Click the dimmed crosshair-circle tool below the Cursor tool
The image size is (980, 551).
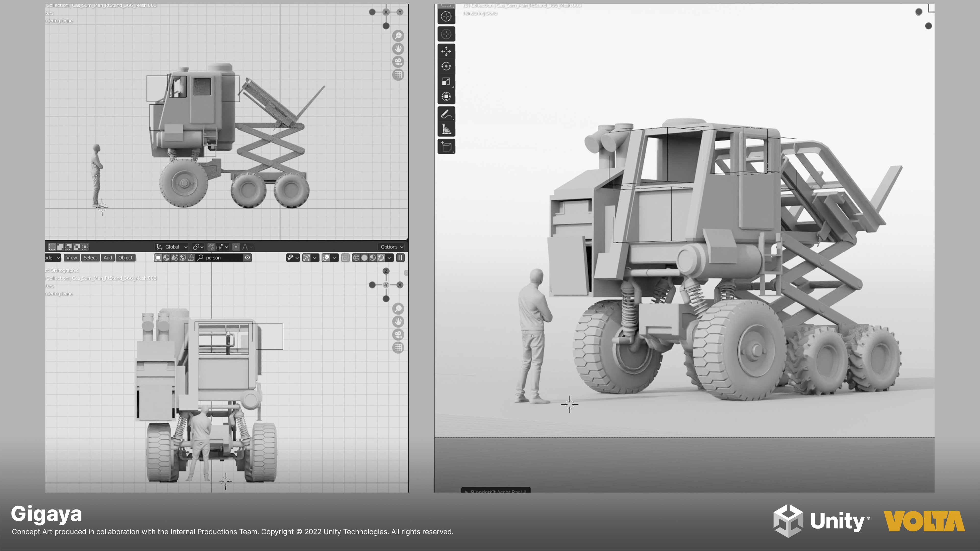(x=446, y=34)
